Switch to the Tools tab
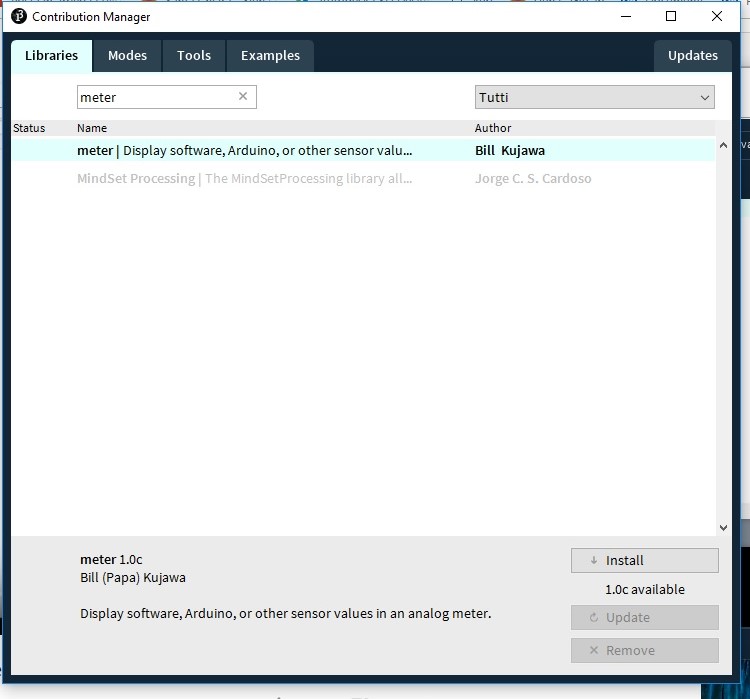Image resolution: width=750 pixels, height=699 pixels. pyautogui.click(x=194, y=56)
